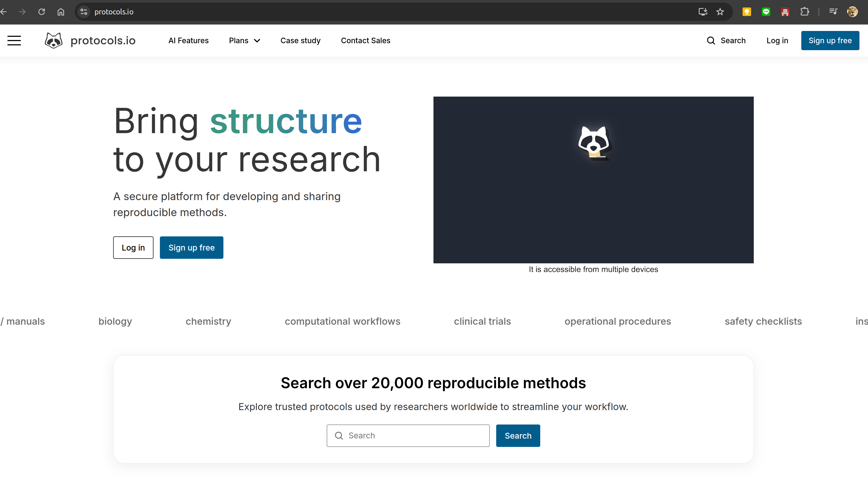The height and width of the screenshot is (484, 868).
Task: Click the install app icon in address bar
Action: (x=703, y=12)
